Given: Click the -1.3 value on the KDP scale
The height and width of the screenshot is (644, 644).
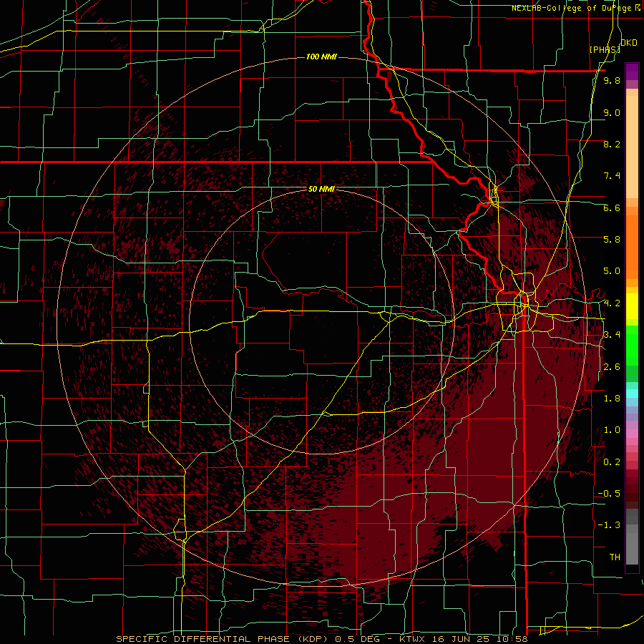Looking at the screenshot, I should coord(609,525).
